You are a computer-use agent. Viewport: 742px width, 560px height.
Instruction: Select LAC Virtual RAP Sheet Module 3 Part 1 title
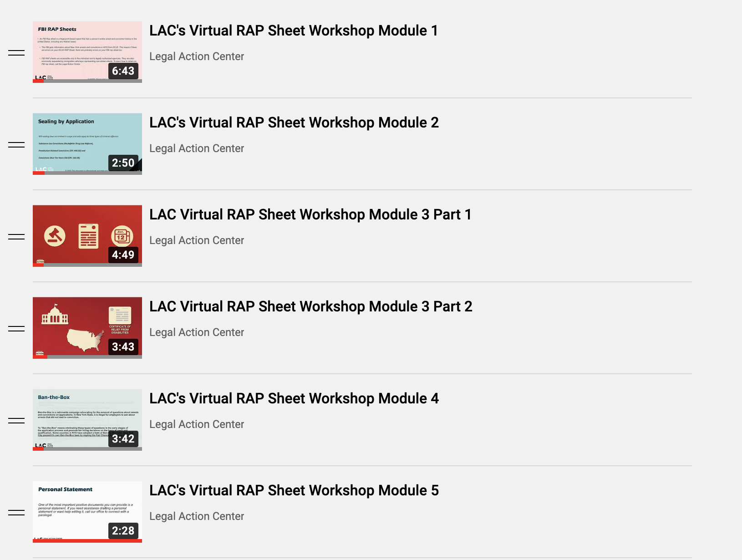tap(310, 214)
